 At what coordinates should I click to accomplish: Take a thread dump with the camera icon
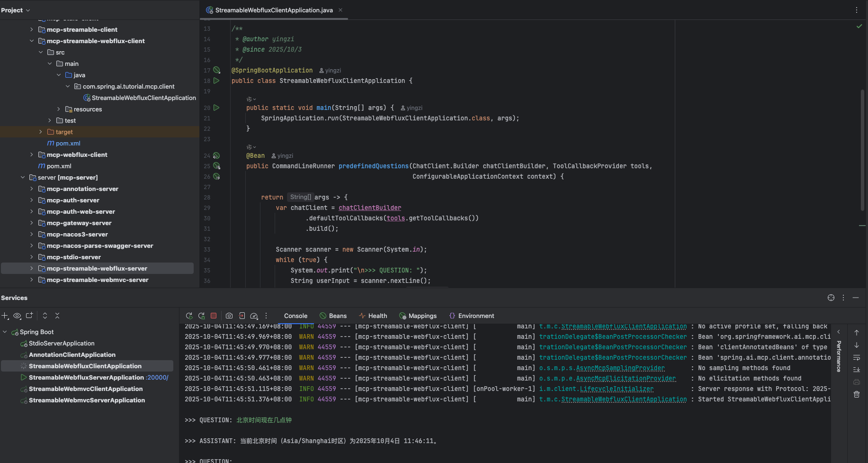(229, 315)
